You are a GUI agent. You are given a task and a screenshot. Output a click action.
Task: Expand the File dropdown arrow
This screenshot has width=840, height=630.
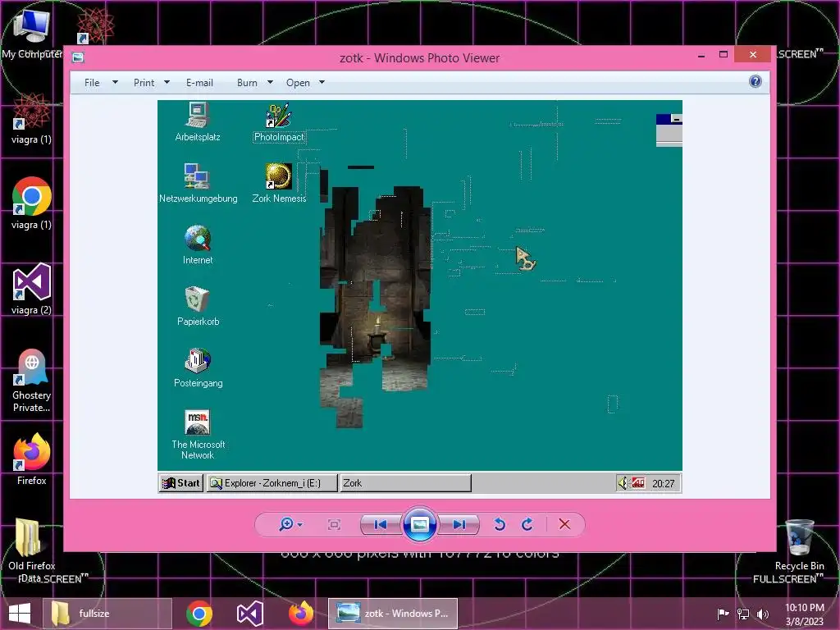point(115,83)
